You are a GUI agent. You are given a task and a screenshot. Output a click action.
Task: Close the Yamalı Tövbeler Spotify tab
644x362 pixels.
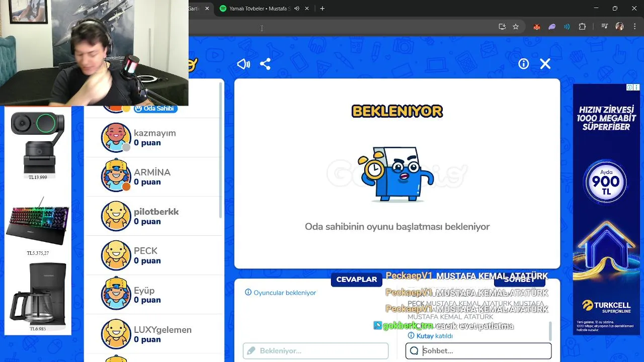pos(307,9)
